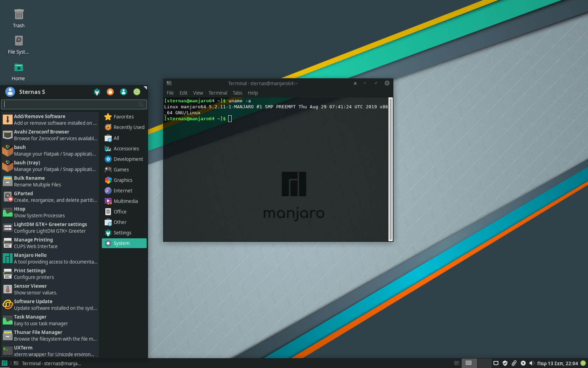Launch Avahi Zeroconf Browser
This screenshot has height=368, width=588.
coord(50,135)
